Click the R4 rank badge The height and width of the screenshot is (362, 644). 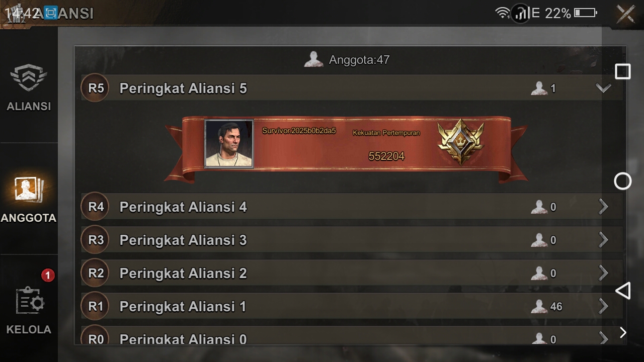[96, 207]
